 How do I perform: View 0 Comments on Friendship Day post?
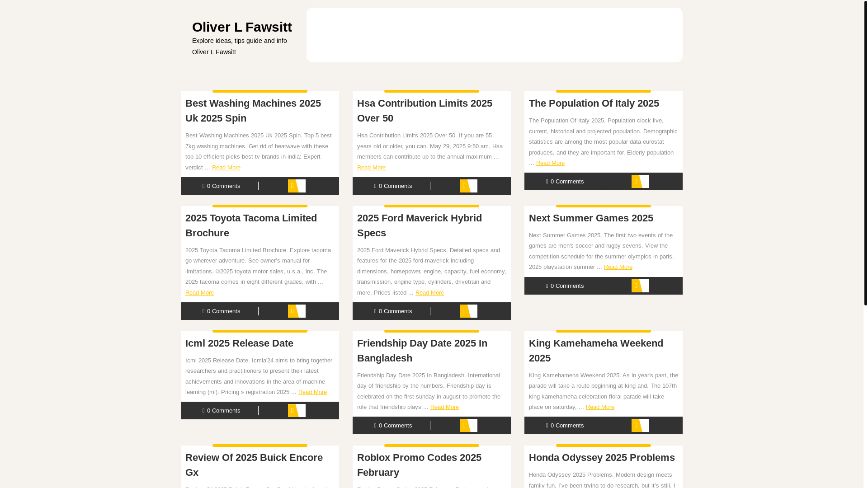tap(393, 426)
